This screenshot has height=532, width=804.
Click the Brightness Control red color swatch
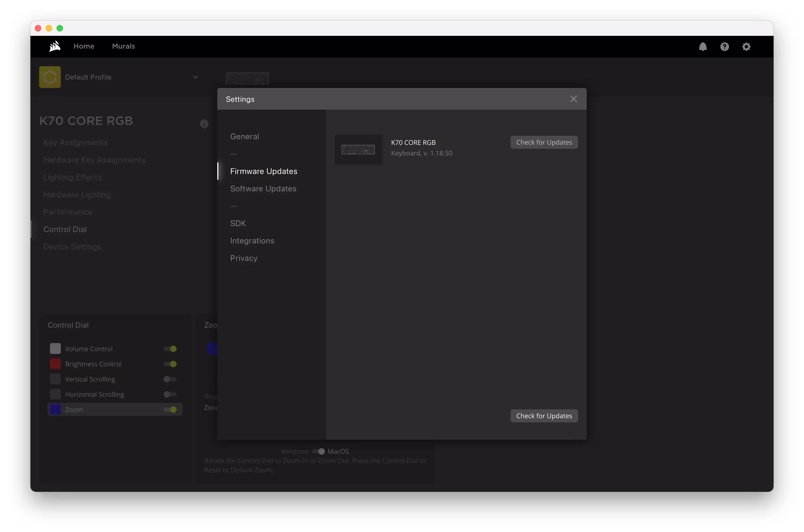point(55,364)
